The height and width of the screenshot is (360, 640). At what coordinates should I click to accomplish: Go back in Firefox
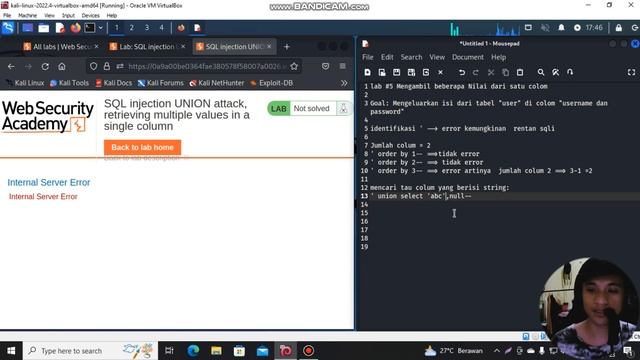11,66
